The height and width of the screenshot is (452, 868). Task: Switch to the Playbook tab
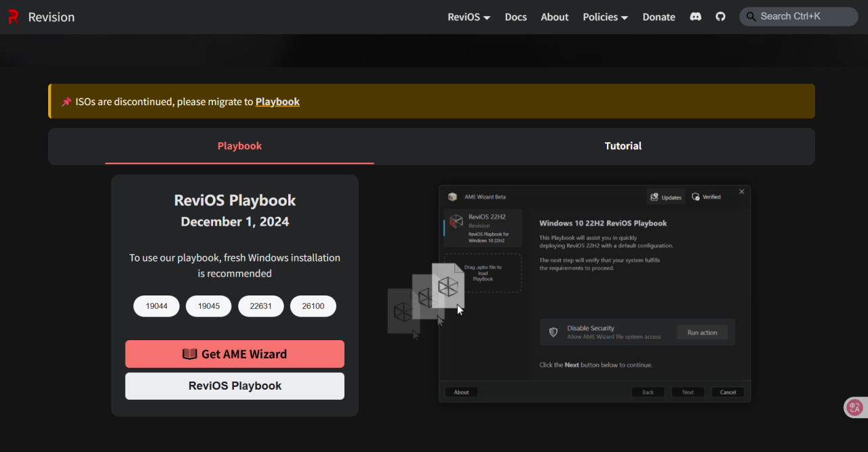pos(239,146)
